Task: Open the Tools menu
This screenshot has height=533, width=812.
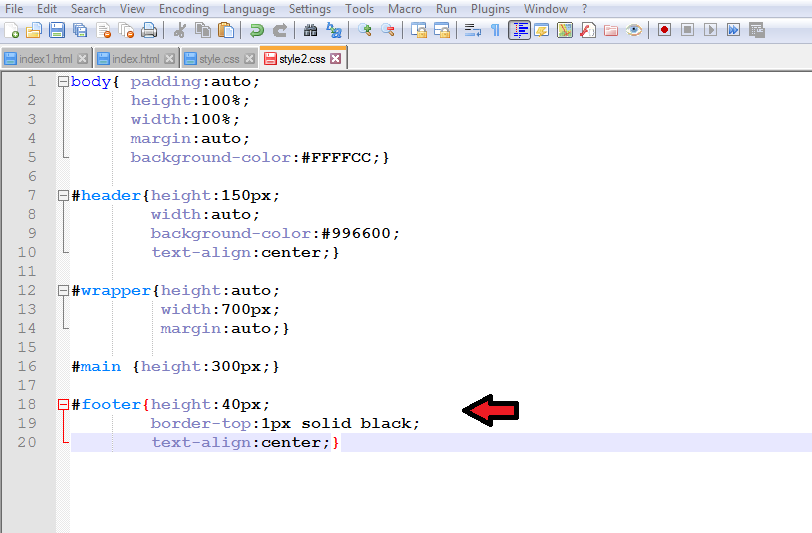Action: point(359,9)
